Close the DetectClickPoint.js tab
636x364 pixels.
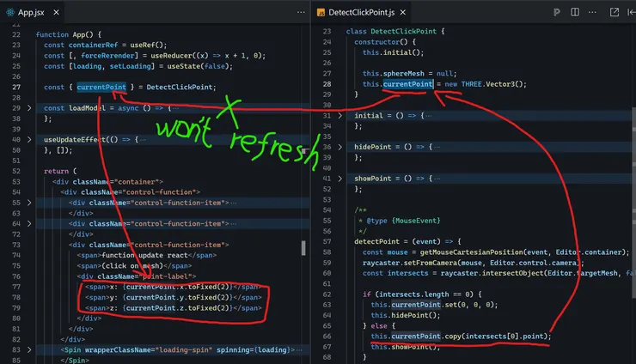pyautogui.click(x=403, y=13)
